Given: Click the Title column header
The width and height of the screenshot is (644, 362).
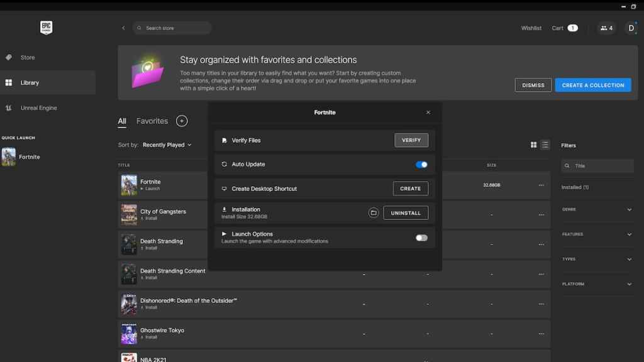Looking at the screenshot, I should (x=124, y=165).
